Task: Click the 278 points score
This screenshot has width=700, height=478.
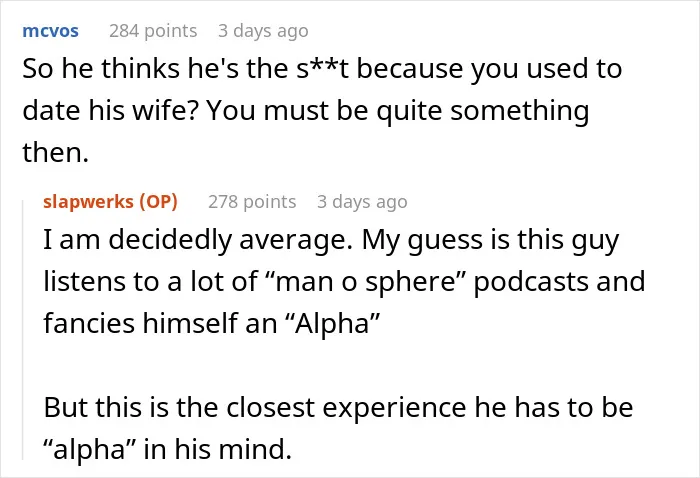Action: (252, 202)
